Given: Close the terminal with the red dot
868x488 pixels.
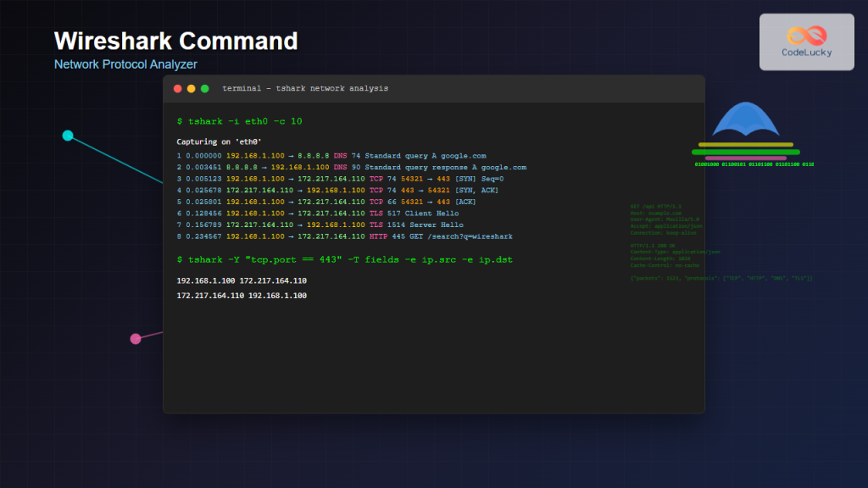Looking at the screenshot, I should click(x=177, y=89).
